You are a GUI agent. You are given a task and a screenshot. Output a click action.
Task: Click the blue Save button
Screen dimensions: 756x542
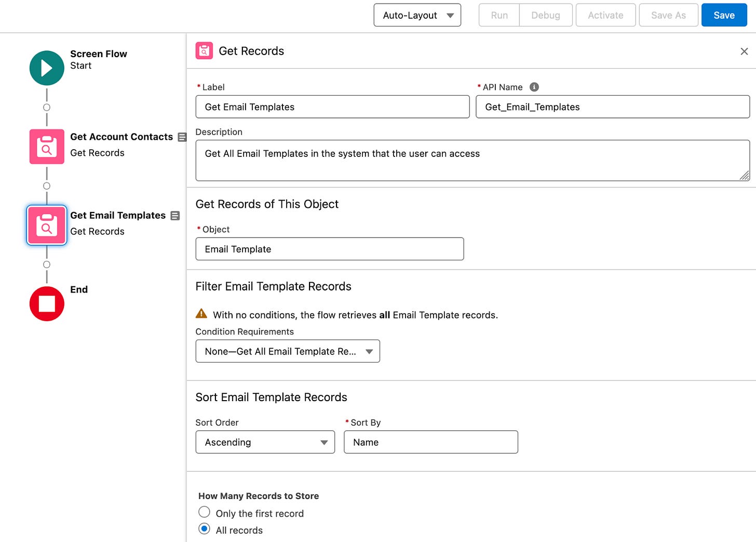[x=724, y=15]
